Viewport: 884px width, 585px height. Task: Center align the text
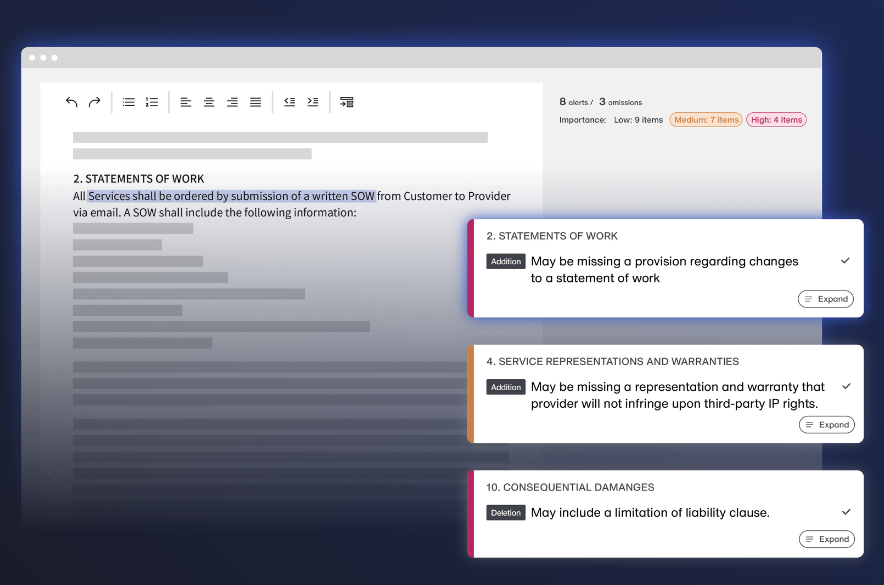click(209, 102)
